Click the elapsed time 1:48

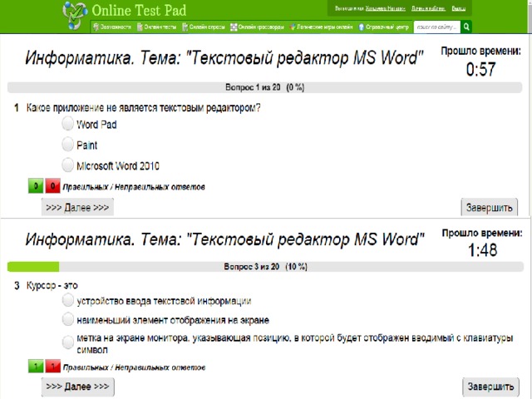(482, 250)
